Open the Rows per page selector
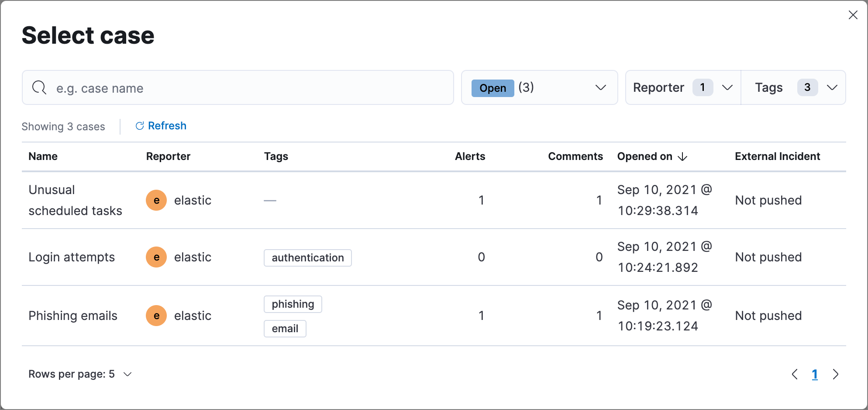The image size is (868, 410). pyautogui.click(x=79, y=374)
